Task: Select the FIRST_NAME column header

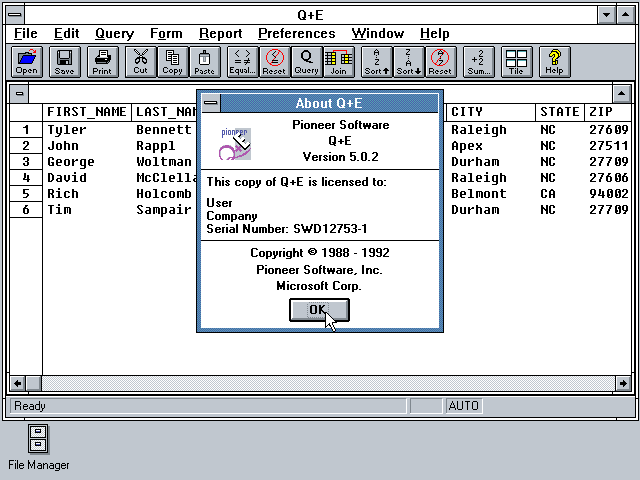Action: pos(87,112)
